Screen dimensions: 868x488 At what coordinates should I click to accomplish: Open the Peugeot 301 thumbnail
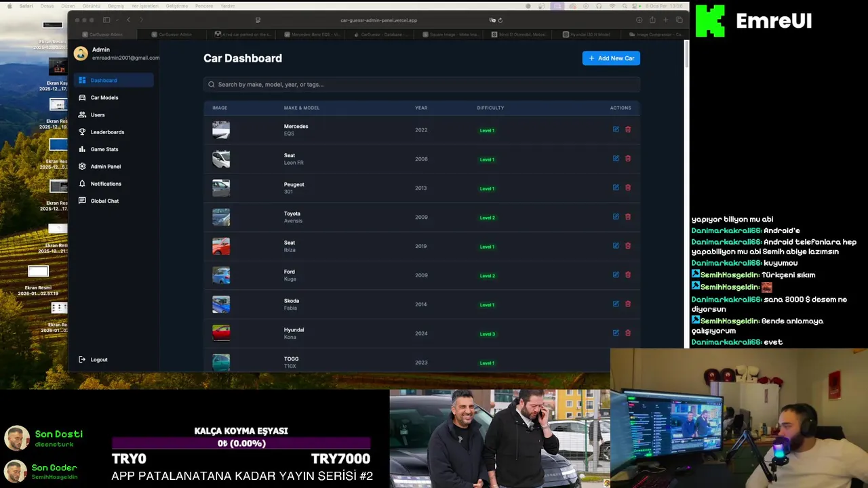pyautogui.click(x=221, y=188)
